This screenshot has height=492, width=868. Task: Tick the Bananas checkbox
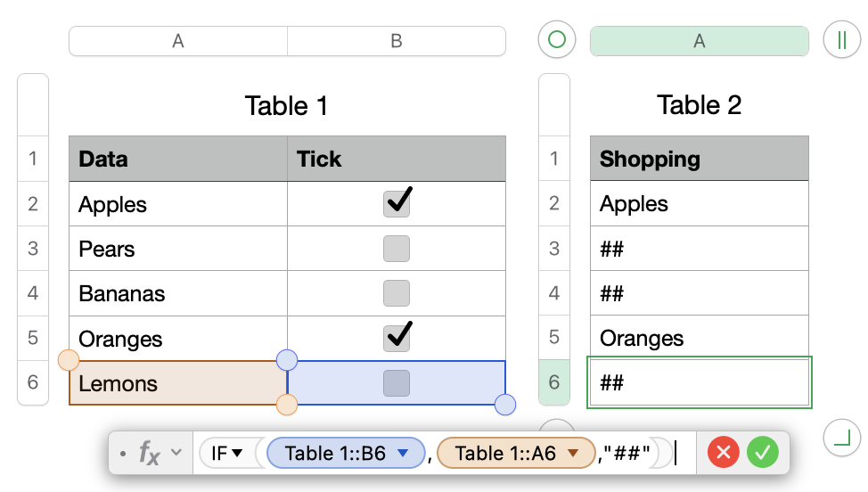click(397, 293)
